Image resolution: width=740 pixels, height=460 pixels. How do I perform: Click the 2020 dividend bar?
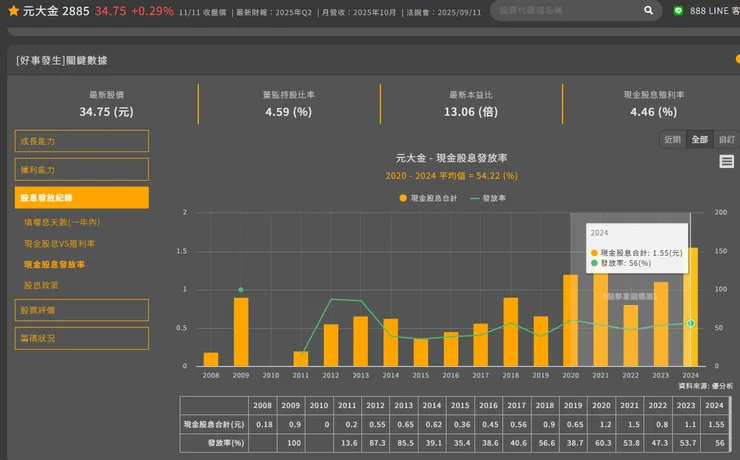click(571, 320)
